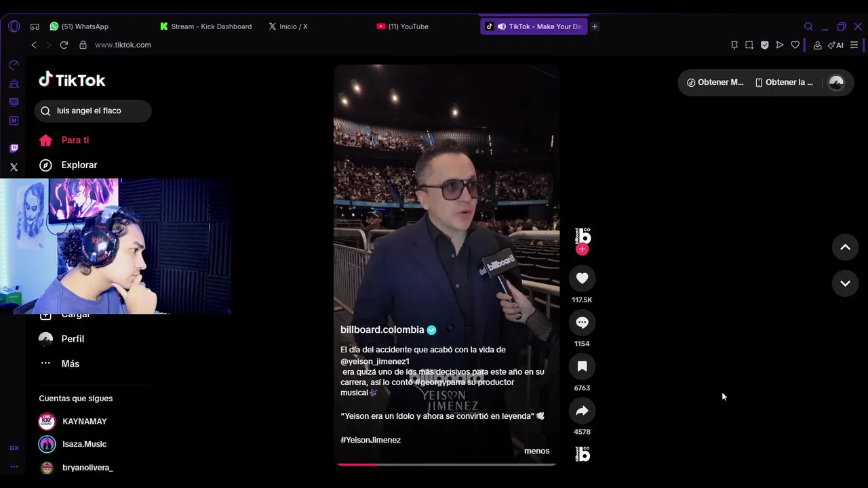Click the search field reading luis angel el flaco
The height and width of the screenshot is (488, 868).
pyautogui.click(x=93, y=110)
